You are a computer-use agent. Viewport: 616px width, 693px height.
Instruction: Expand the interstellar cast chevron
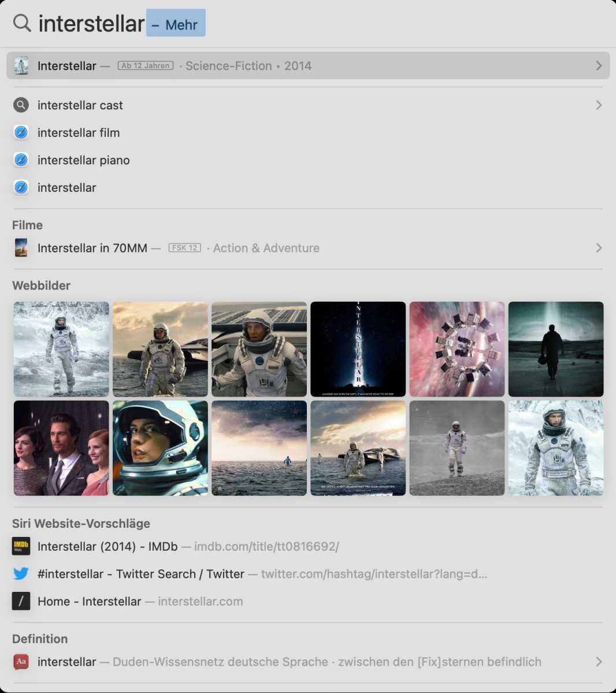click(599, 105)
